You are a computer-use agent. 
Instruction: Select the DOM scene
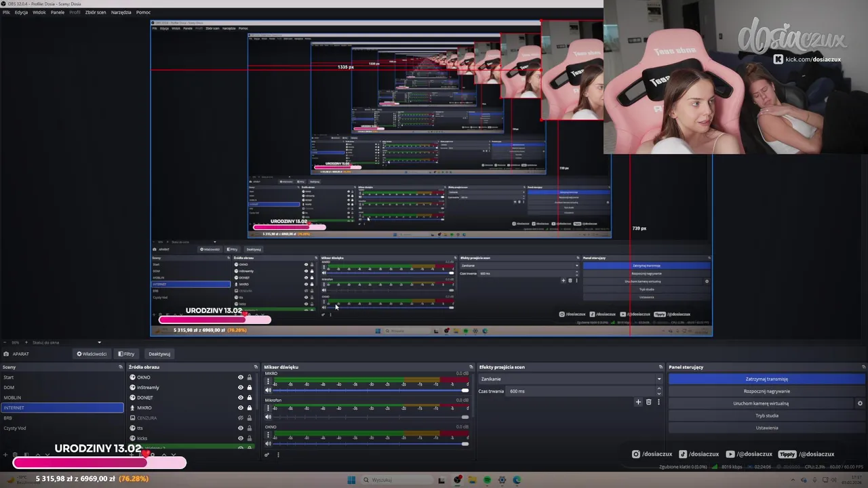[x=62, y=387]
